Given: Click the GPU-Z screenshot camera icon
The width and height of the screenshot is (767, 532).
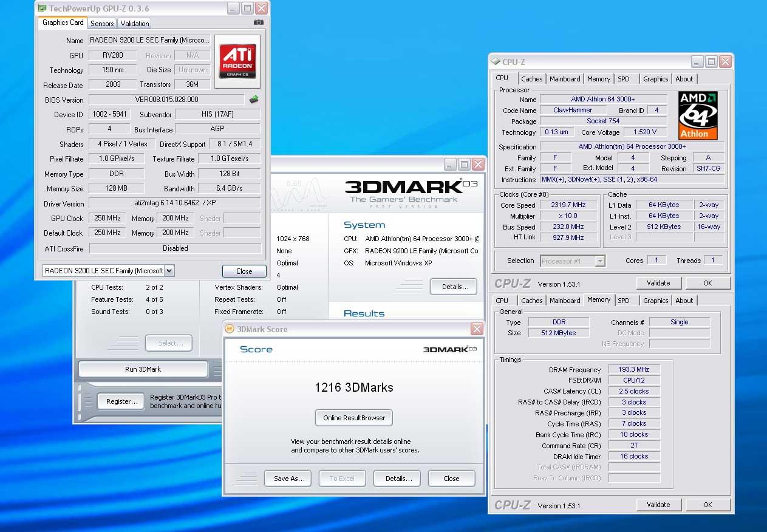Looking at the screenshot, I should coord(259,22).
